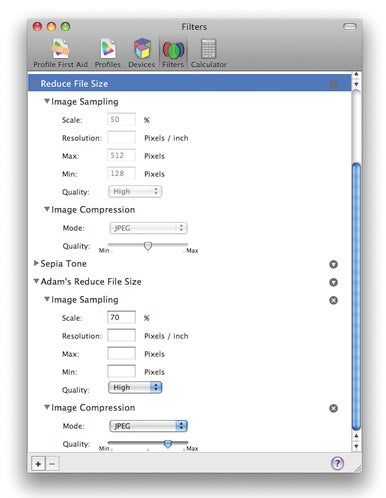Open Mode JPEG dropdown in Adam's Reduce File Size

[148, 426]
